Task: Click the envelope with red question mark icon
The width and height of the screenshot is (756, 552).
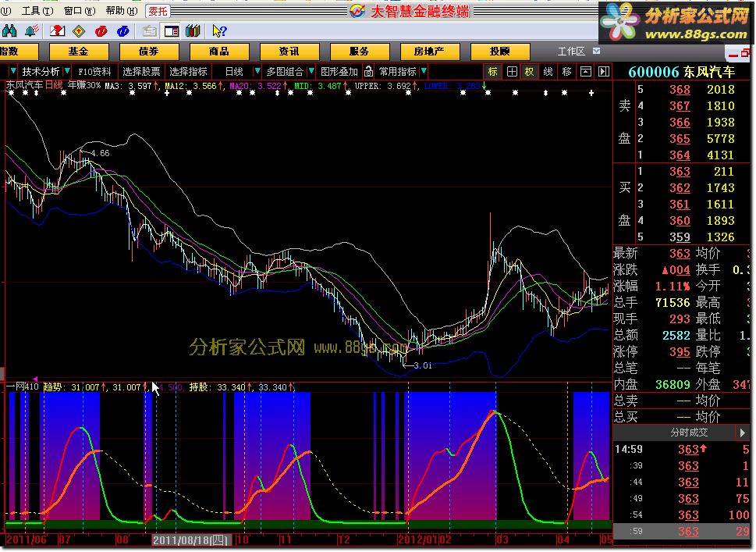Action: click(58, 31)
